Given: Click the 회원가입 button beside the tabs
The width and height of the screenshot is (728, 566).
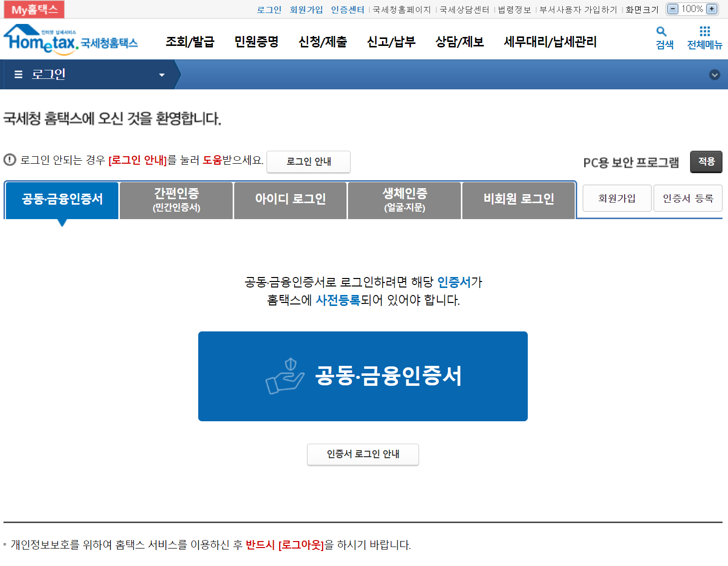Looking at the screenshot, I should pyautogui.click(x=617, y=198).
